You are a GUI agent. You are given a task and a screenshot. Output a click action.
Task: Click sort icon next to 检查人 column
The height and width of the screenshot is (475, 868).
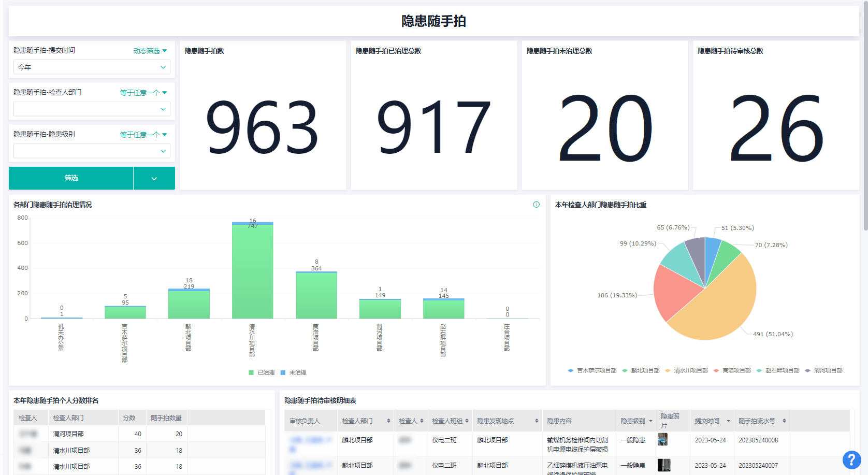click(x=422, y=421)
